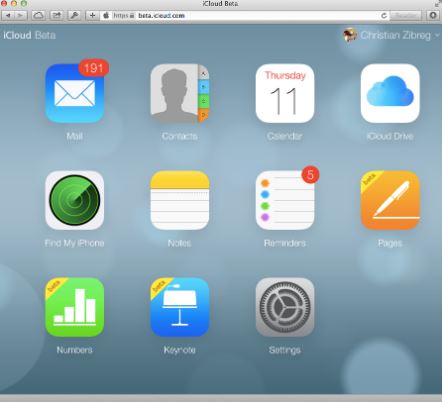442x402 pixels.
Task: Open the Contacts app icon
Action: (x=180, y=93)
